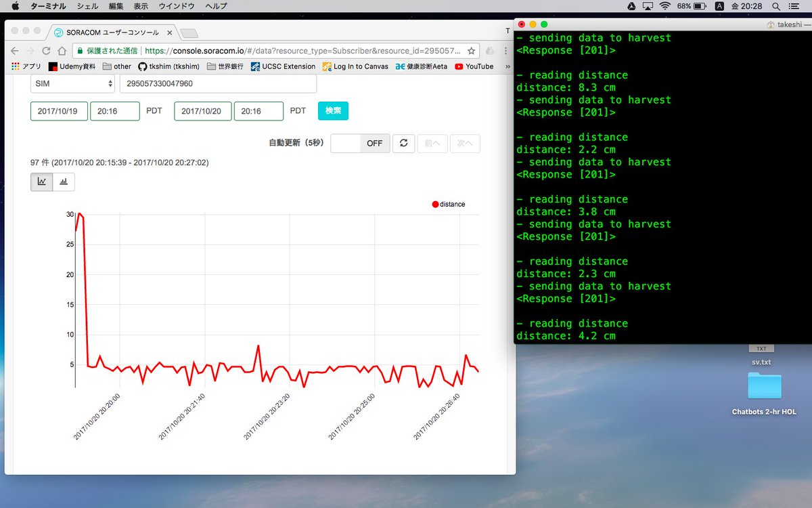Expand the SIM resource type dropdown
The image size is (812, 508).
(73, 84)
